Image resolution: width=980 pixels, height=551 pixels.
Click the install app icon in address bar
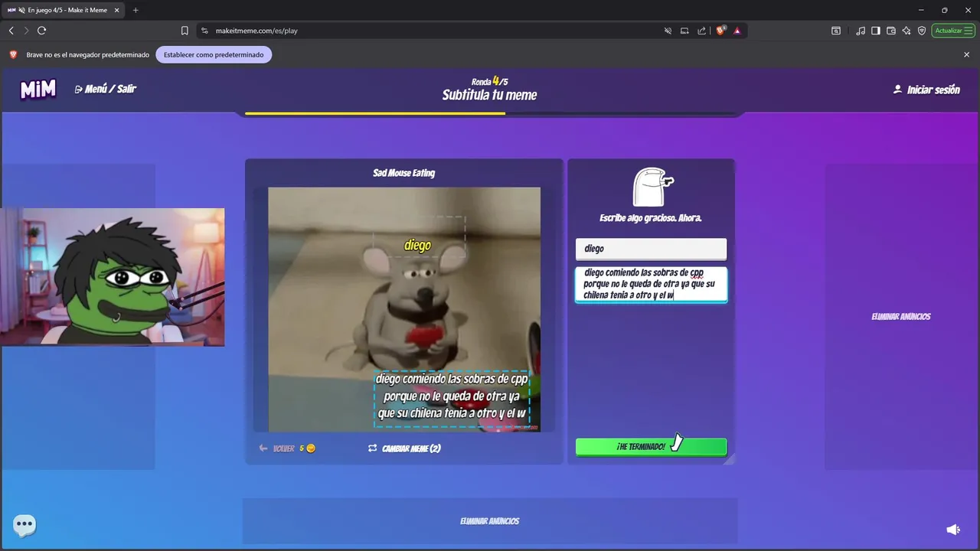tap(684, 31)
